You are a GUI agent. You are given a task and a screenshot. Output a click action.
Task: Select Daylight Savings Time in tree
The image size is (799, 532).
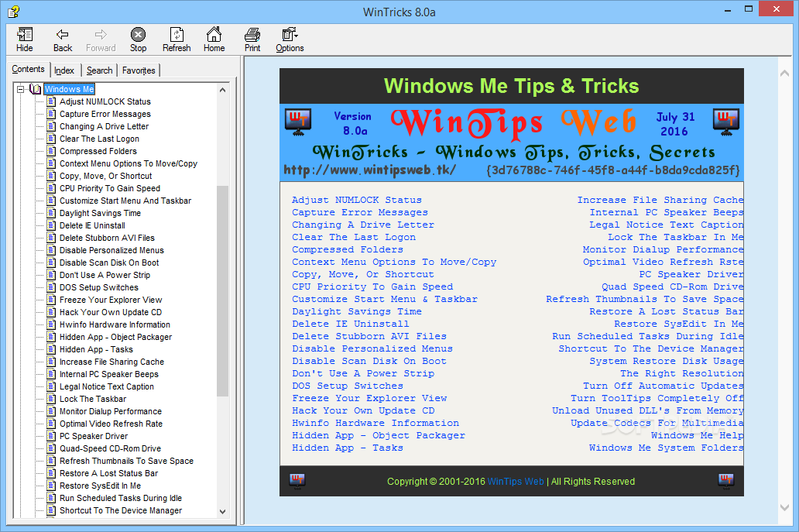coord(100,213)
